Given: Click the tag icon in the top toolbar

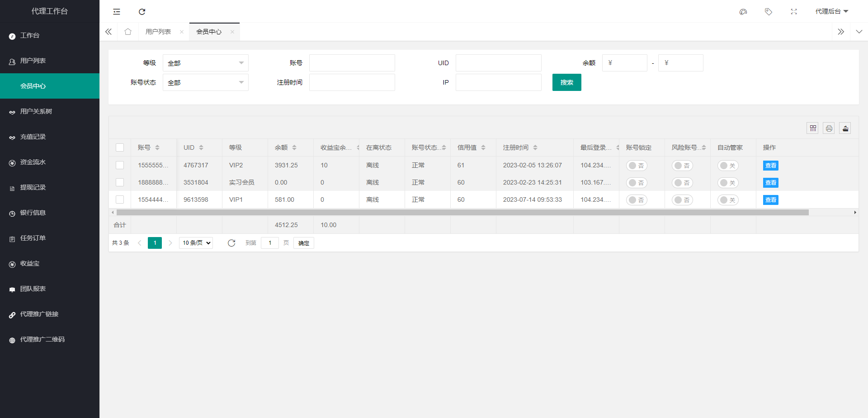Looking at the screenshot, I should 768,11.
